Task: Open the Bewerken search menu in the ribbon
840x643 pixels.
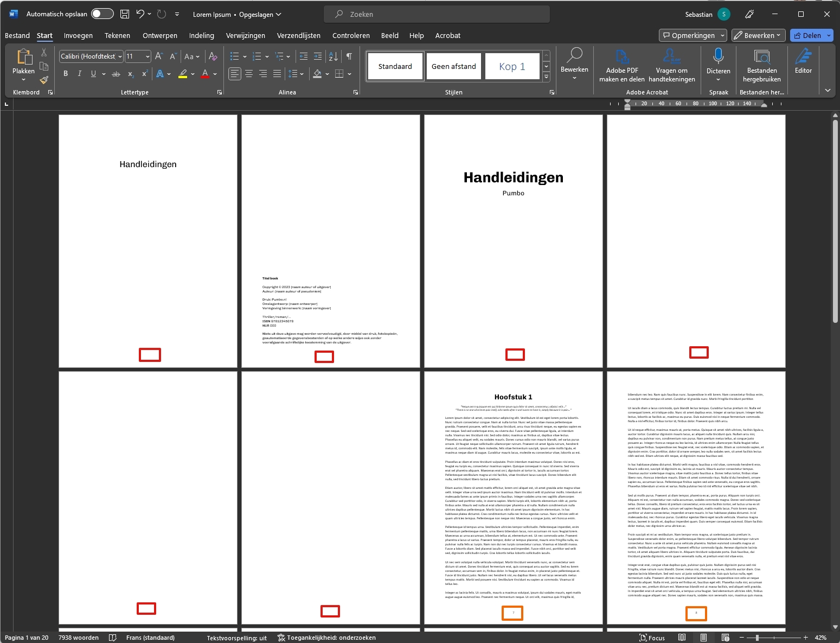Action: click(574, 64)
